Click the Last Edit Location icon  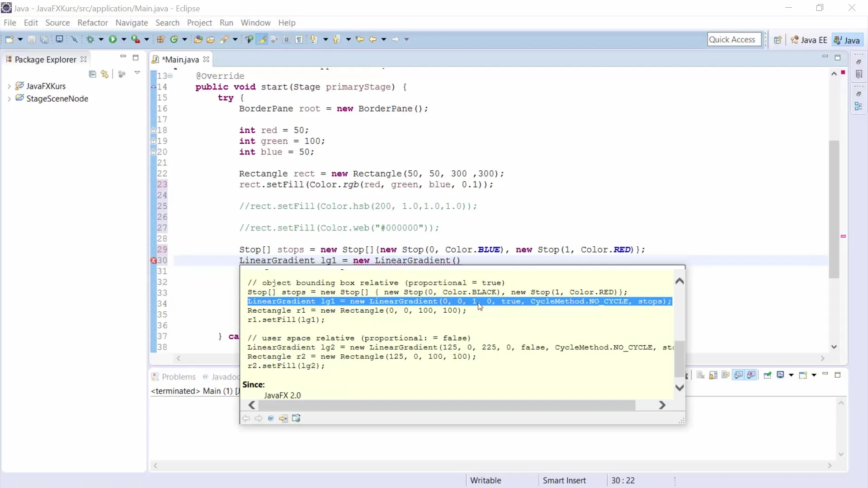(360, 39)
